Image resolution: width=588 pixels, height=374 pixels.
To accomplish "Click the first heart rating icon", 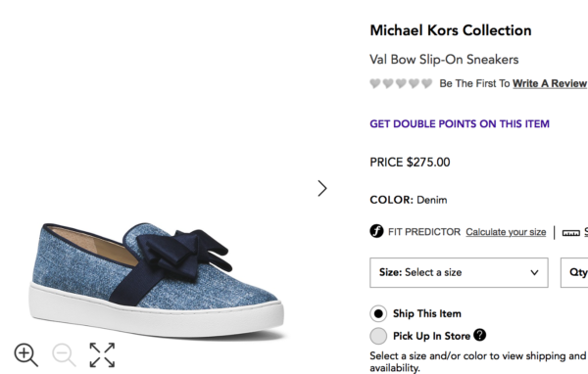I will 375,83.
